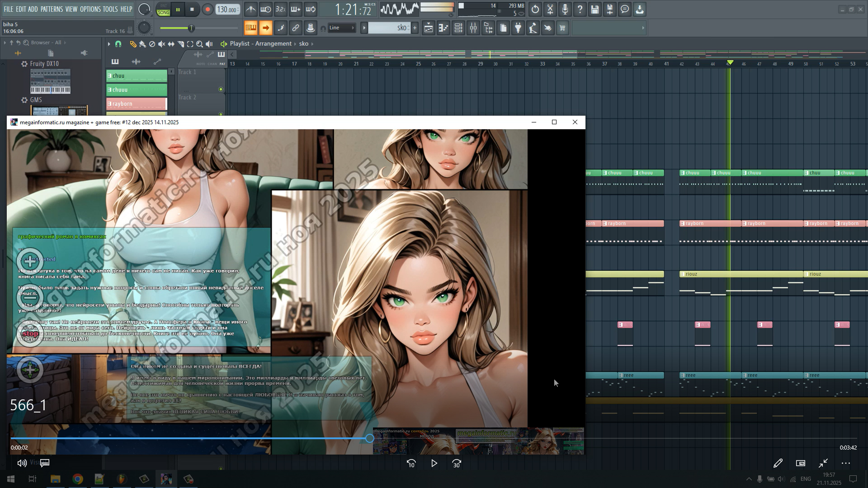Click the video seek bar handle
Viewport: 868px width, 488px height.
[370, 438]
